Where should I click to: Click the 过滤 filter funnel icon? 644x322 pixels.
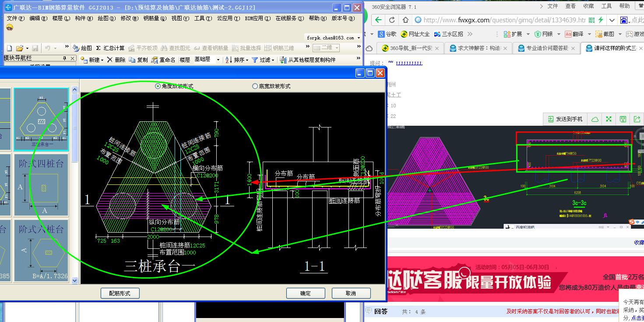(254, 60)
